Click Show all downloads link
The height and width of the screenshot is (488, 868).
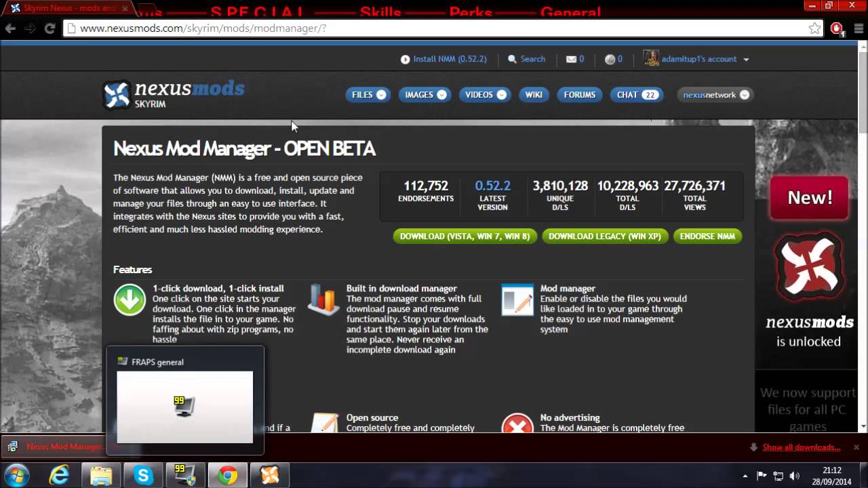click(801, 447)
